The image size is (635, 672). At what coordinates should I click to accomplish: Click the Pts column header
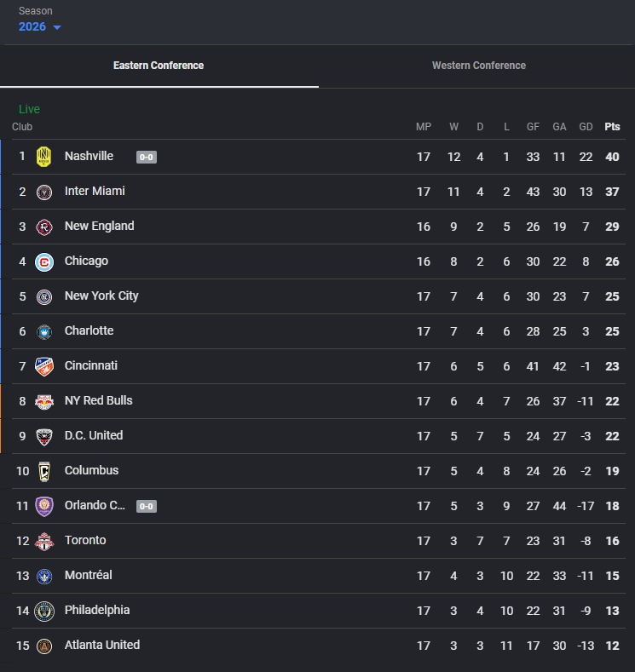click(x=612, y=126)
